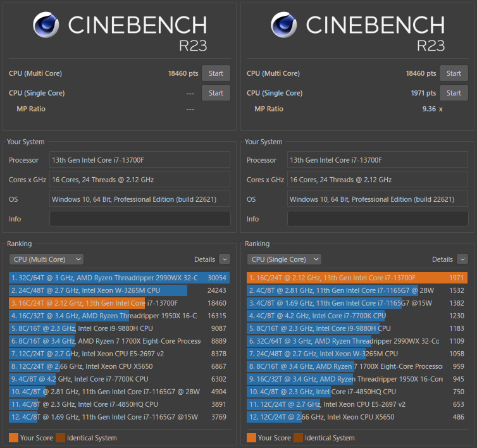This screenshot has height=448, width=477.
Task: Click the 9.36 x MP Ratio value
Action: coord(432,109)
